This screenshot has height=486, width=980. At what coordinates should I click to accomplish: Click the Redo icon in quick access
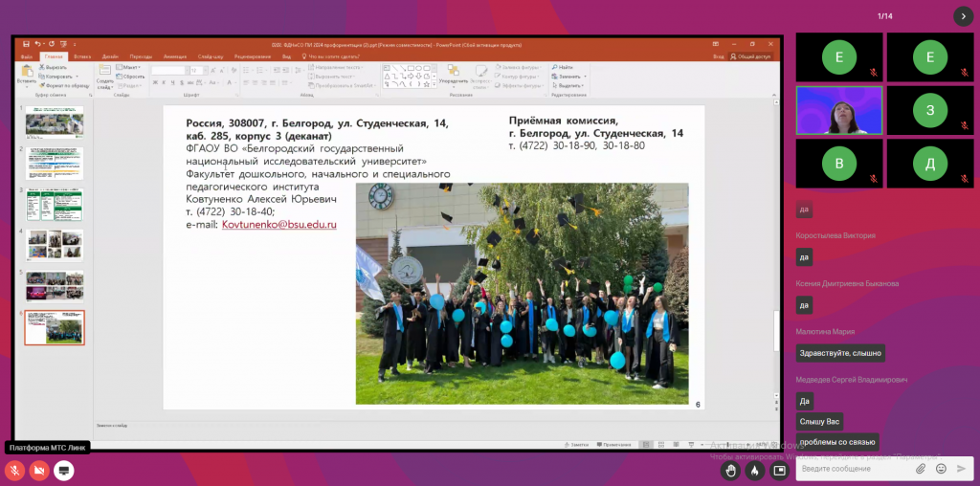(x=52, y=44)
